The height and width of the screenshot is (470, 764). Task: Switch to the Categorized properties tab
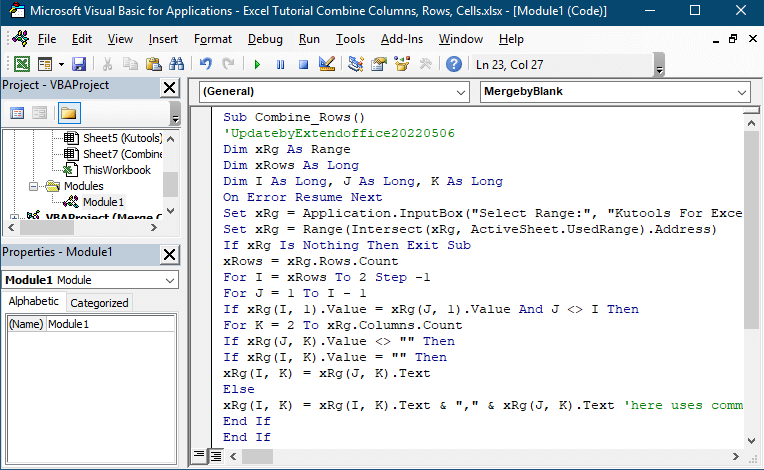[99, 302]
